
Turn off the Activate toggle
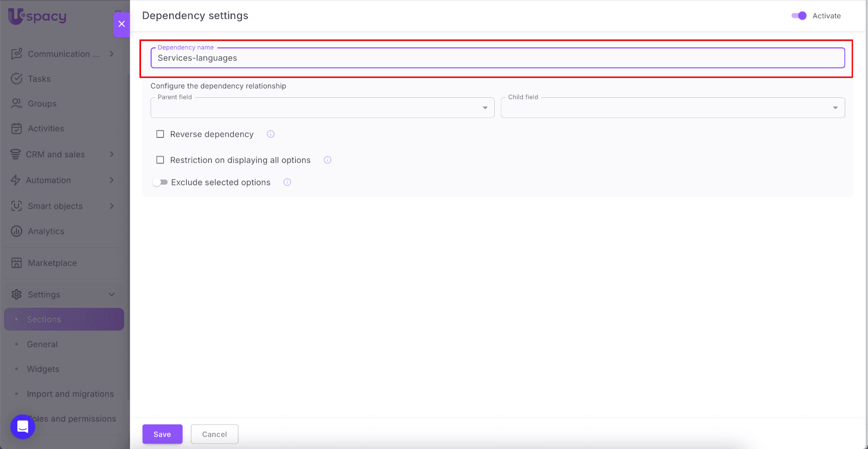(799, 16)
